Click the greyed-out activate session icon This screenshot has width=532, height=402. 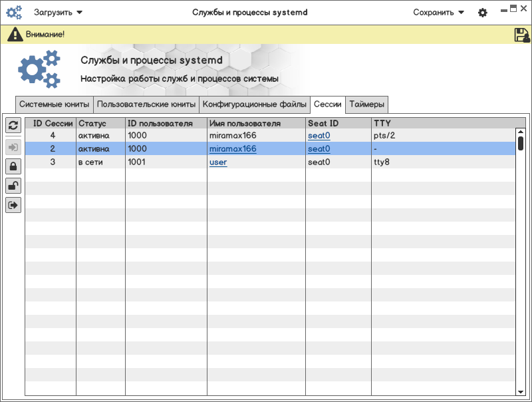tap(13, 147)
